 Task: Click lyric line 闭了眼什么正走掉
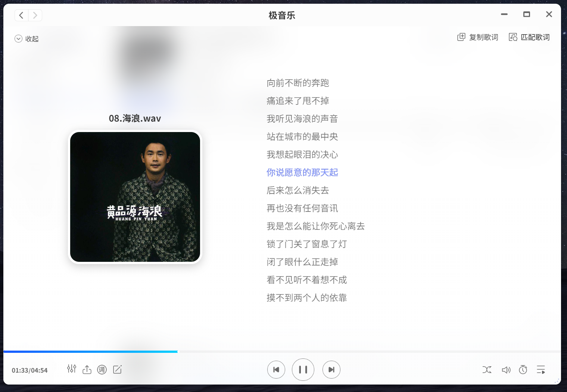pos(302,262)
